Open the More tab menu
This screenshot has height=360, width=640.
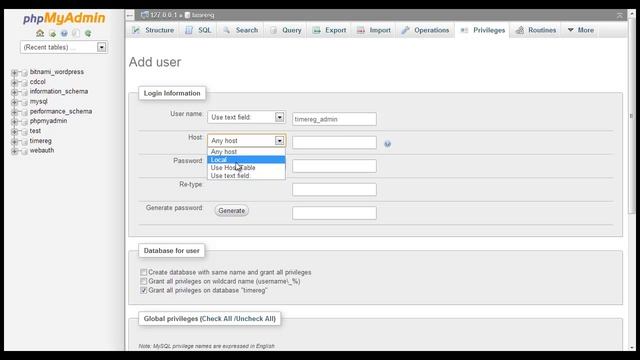point(580,30)
